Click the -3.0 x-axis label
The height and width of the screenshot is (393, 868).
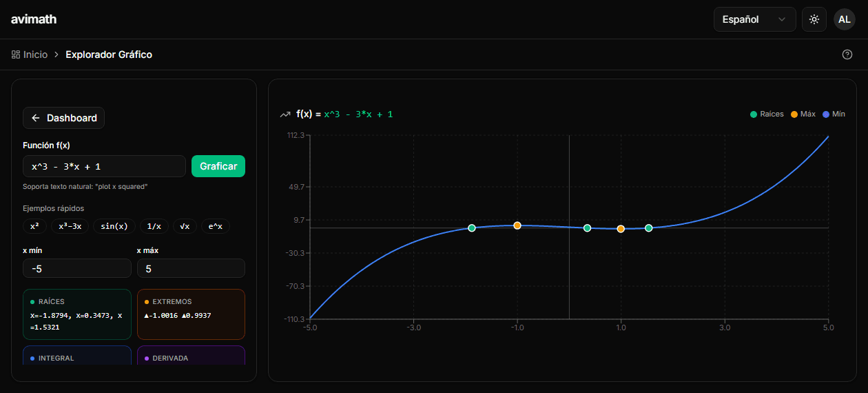(413, 328)
